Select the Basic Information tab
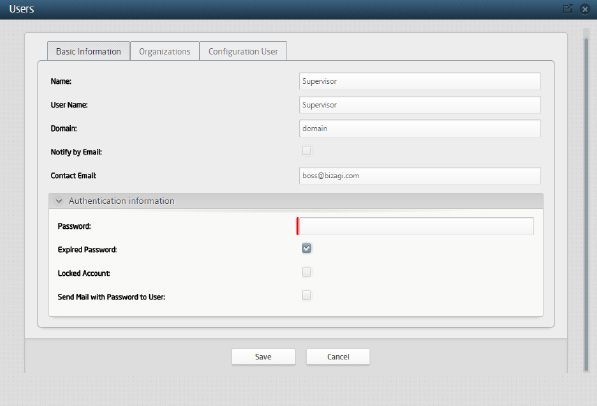597x406 pixels. [x=88, y=51]
